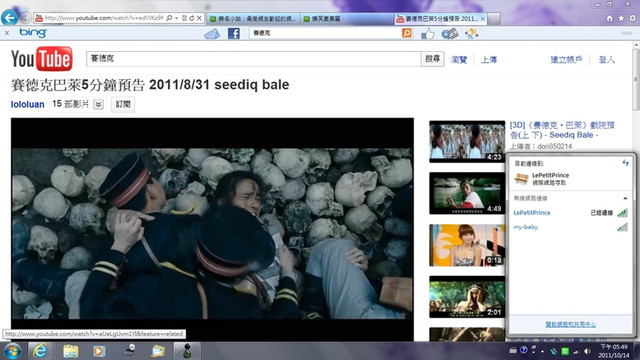Image resolution: width=640 pixels, height=360 pixels.
Task: Click the blue help question-mark tray icon
Action: tap(524, 351)
